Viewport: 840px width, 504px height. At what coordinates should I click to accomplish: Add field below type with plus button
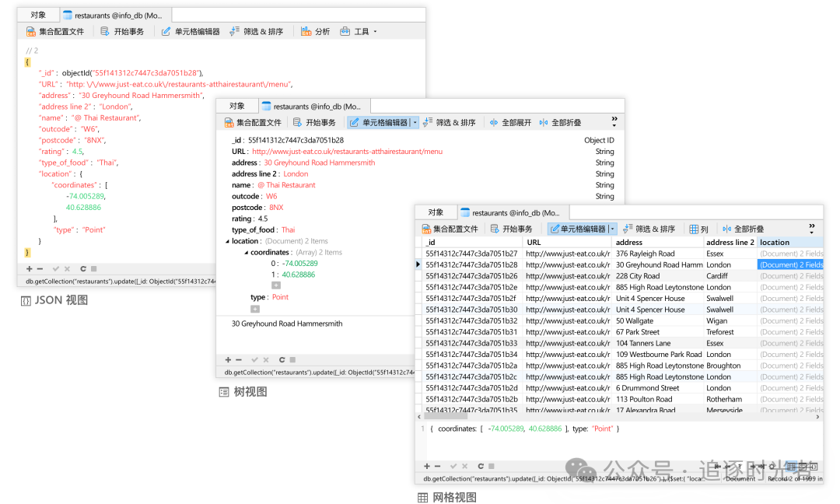click(x=255, y=309)
